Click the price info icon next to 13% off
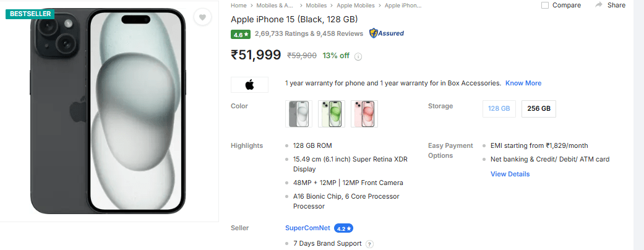This screenshot has width=644, height=250. coord(358,56)
